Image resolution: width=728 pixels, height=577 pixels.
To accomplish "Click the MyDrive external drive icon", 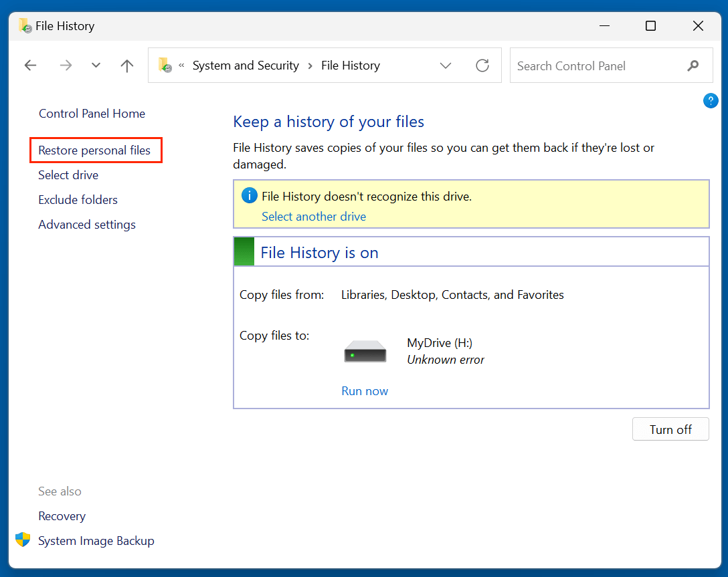I will coord(365,350).
